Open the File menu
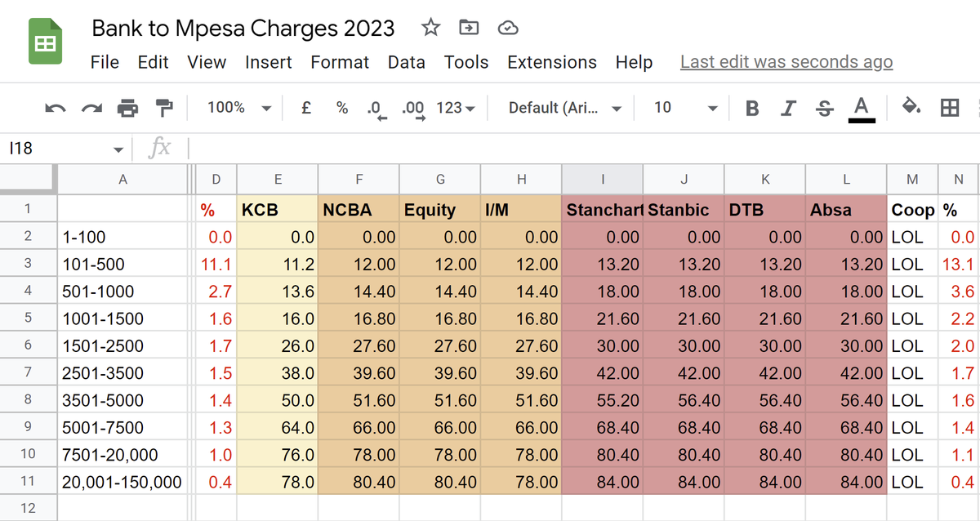Image resolution: width=980 pixels, height=521 pixels. pos(105,62)
